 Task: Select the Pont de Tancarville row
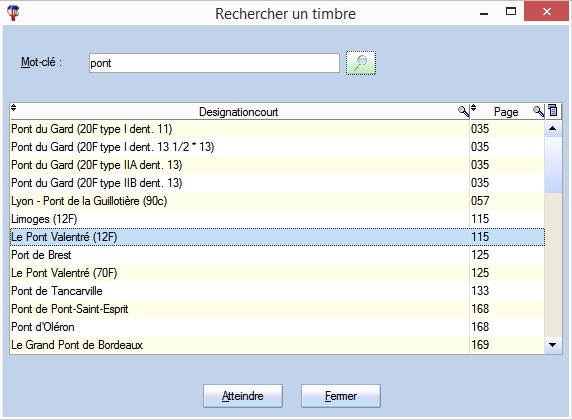[x=277, y=291]
